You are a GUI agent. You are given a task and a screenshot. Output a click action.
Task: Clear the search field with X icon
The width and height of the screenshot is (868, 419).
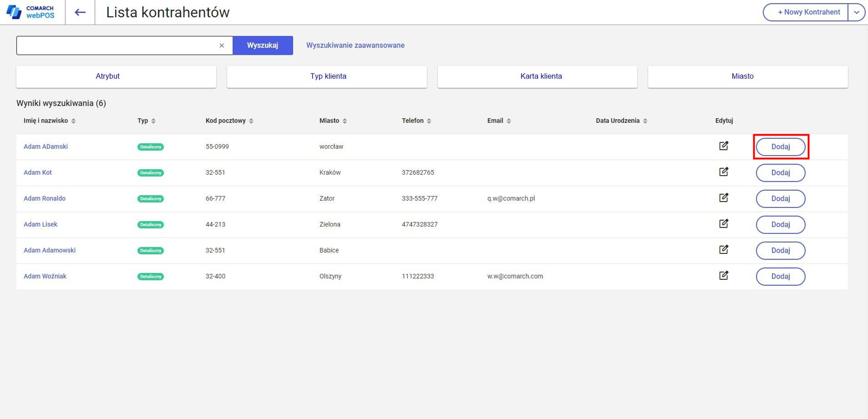click(221, 45)
